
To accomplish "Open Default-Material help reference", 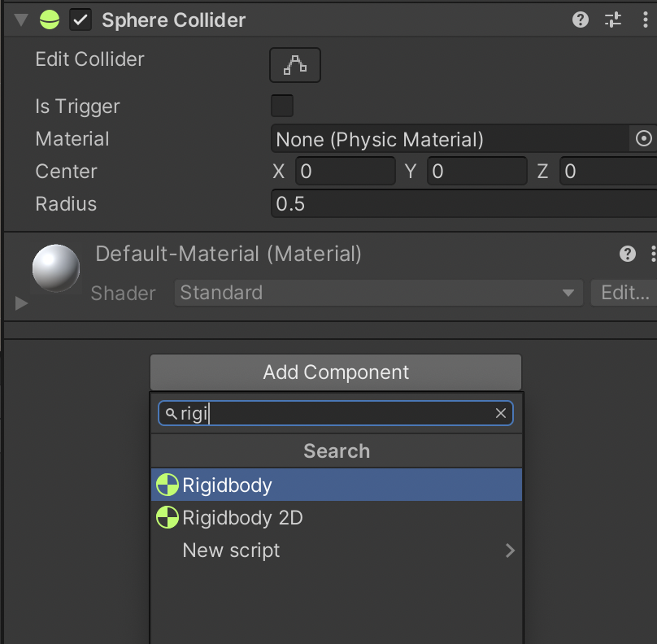I will pos(628,254).
